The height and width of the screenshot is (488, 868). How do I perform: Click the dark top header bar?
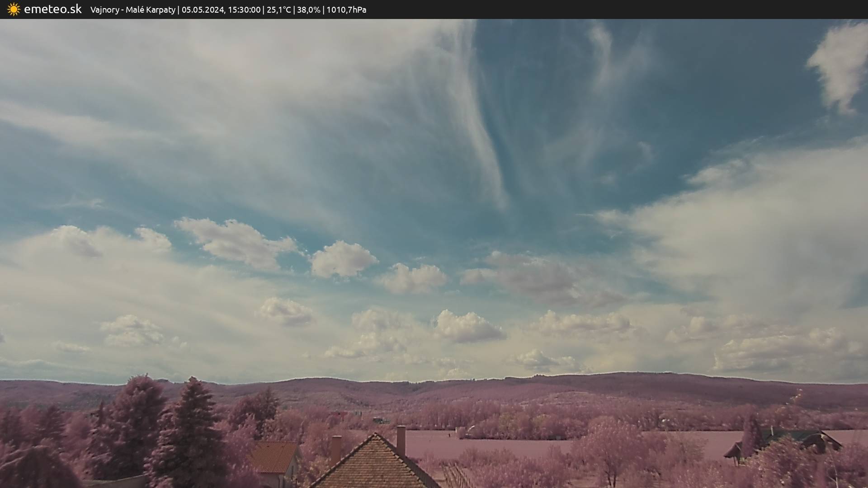point(588,9)
